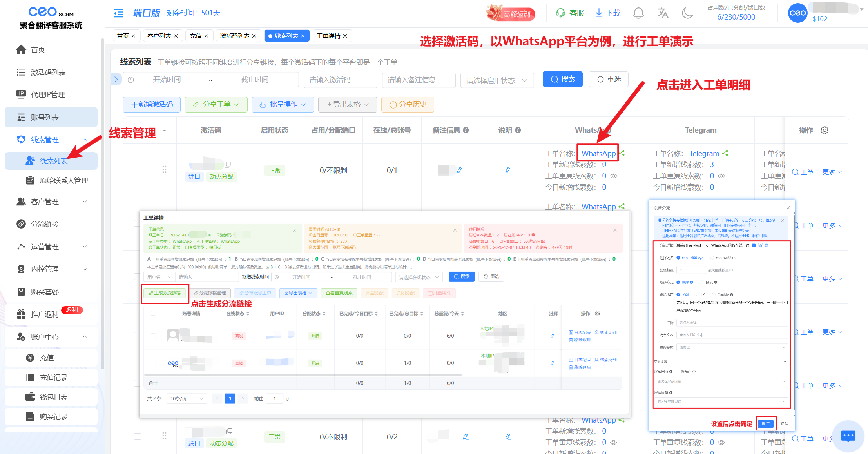Open 代理IP管理 in sidebar menu

tap(48, 94)
